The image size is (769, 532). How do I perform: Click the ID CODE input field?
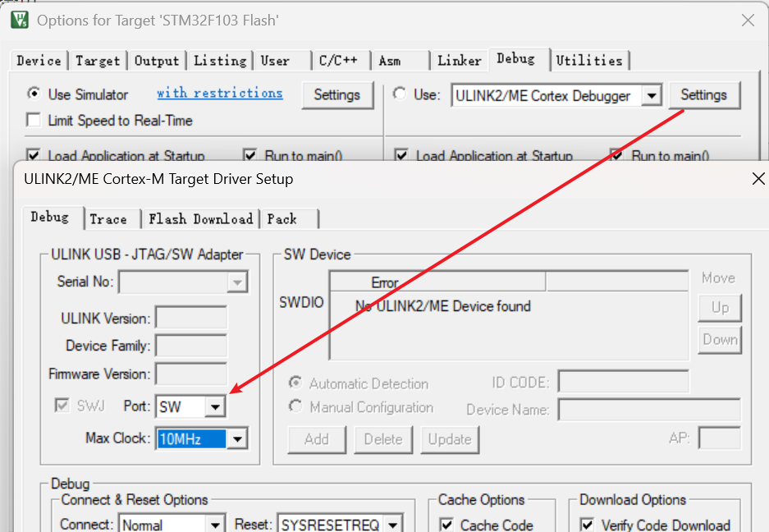click(x=624, y=381)
